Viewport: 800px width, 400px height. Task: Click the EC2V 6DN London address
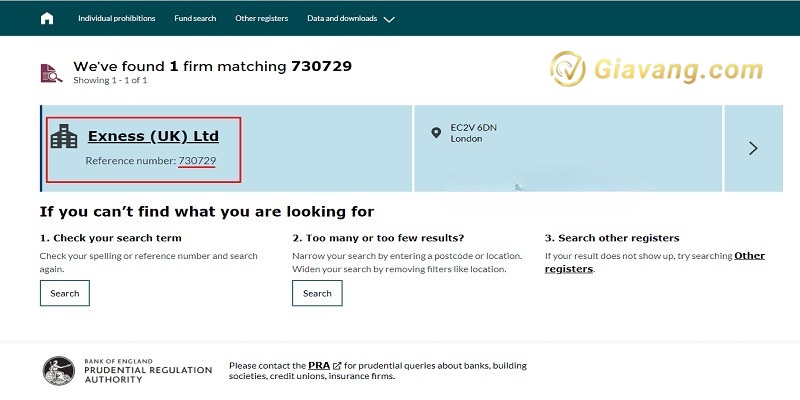[471, 133]
